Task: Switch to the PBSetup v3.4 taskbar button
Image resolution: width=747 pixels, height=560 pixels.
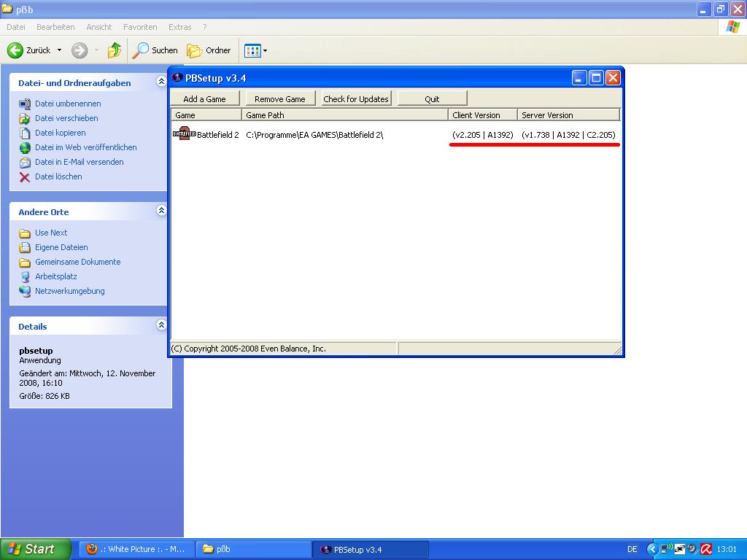Action: 370,549
